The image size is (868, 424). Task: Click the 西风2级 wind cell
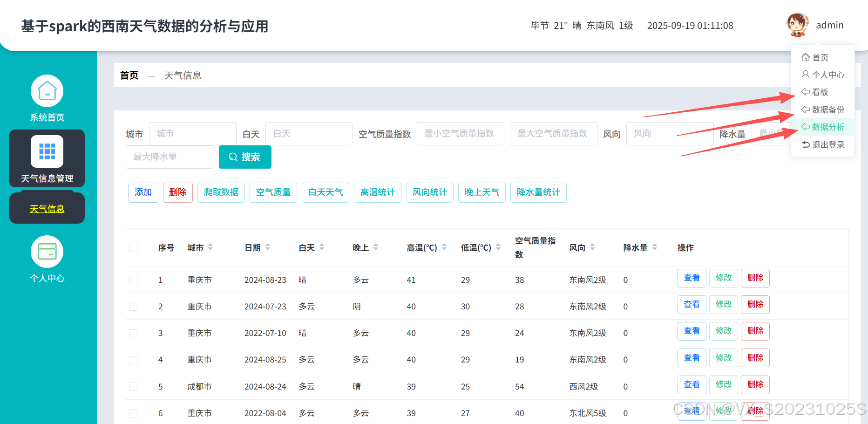click(583, 387)
